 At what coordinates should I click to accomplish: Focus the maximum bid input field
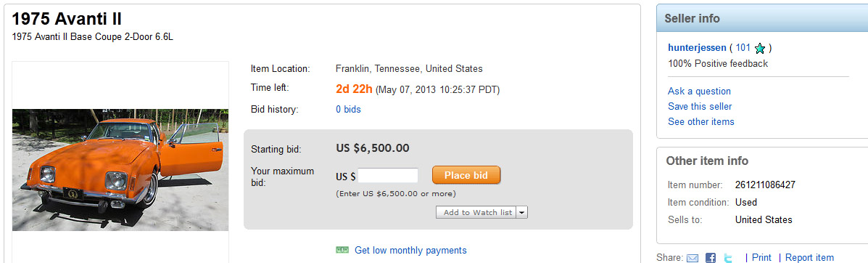[x=388, y=176]
